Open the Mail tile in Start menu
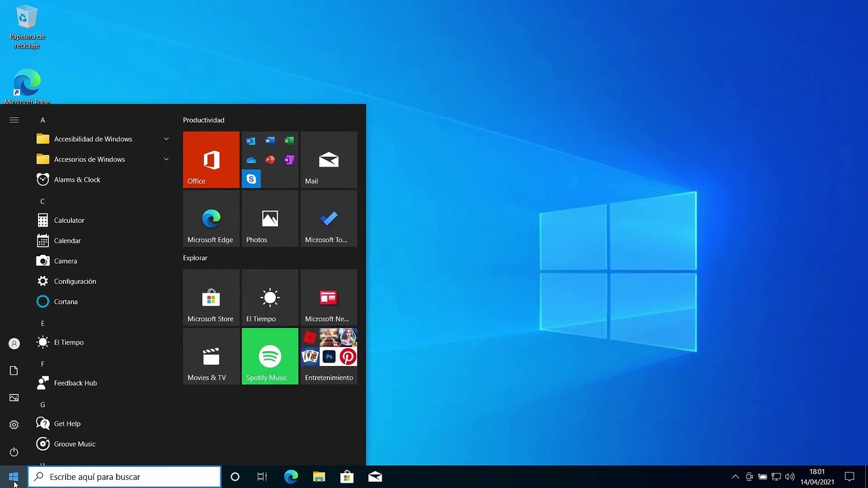The image size is (868, 488). tap(329, 159)
